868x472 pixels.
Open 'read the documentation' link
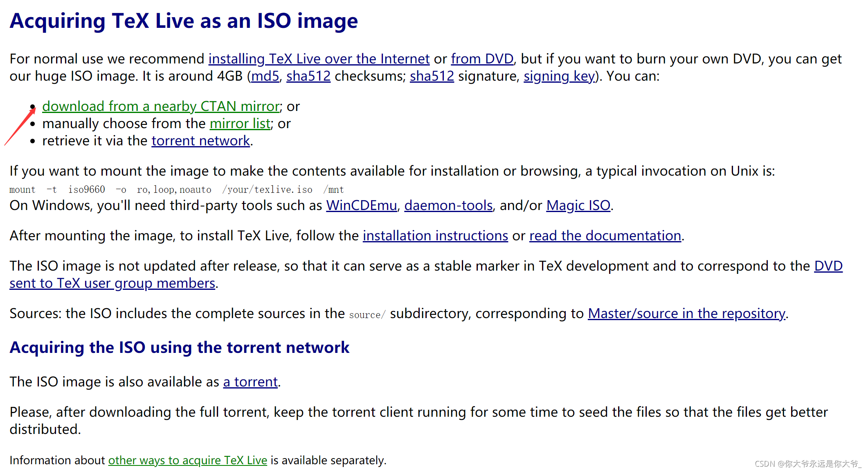(x=605, y=236)
